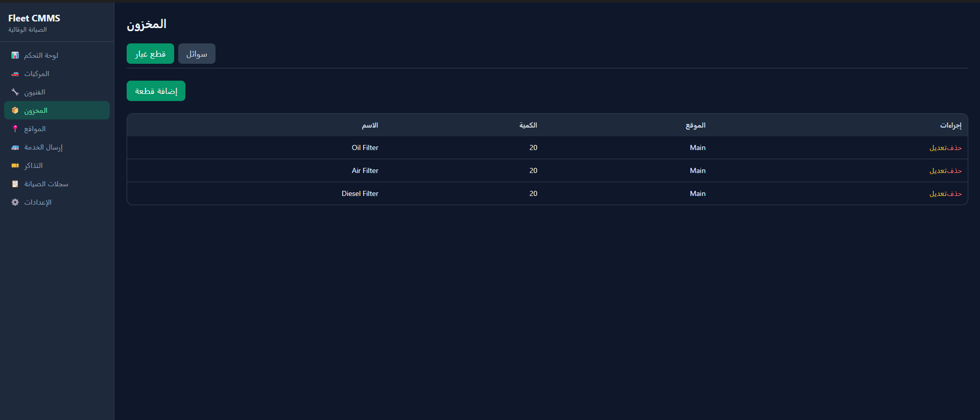Screen dimensions: 980x420
Task: Click the Diesel Filter name cell
Action: [x=360, y=194]
